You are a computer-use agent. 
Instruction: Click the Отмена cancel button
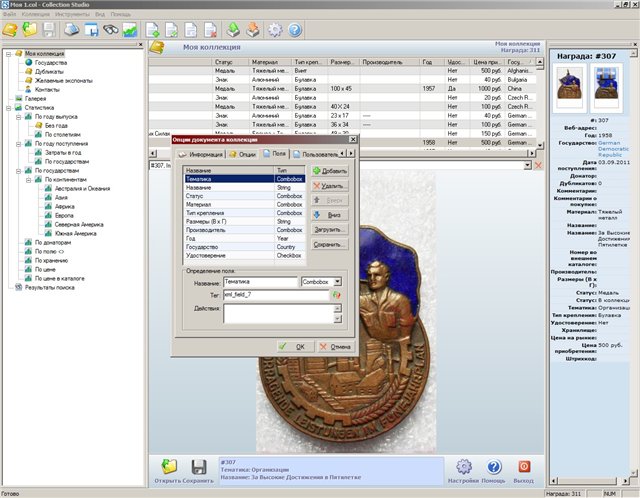click(336, 347)
